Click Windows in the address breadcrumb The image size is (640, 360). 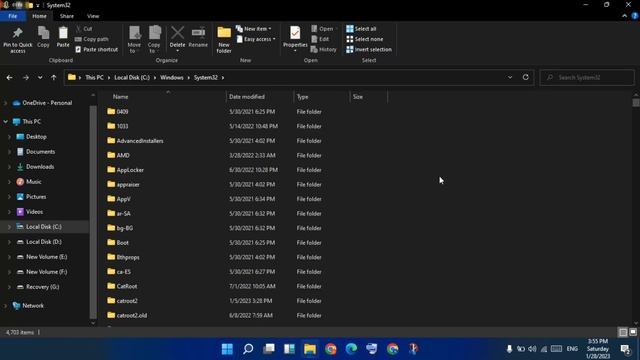pos(171,77)
